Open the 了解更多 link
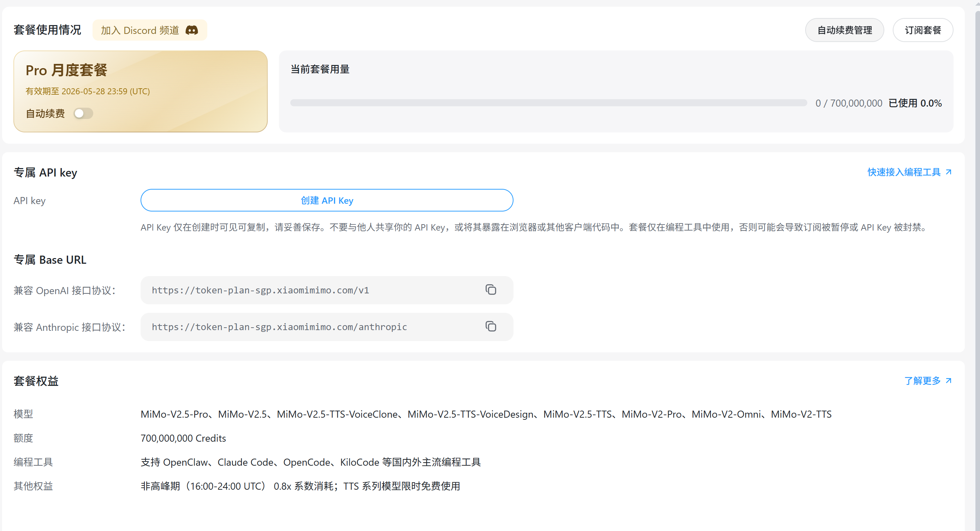 pos(922,380)
